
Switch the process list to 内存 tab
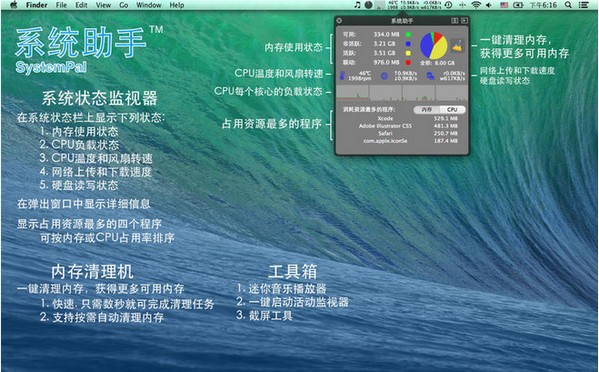click(426, 110)
